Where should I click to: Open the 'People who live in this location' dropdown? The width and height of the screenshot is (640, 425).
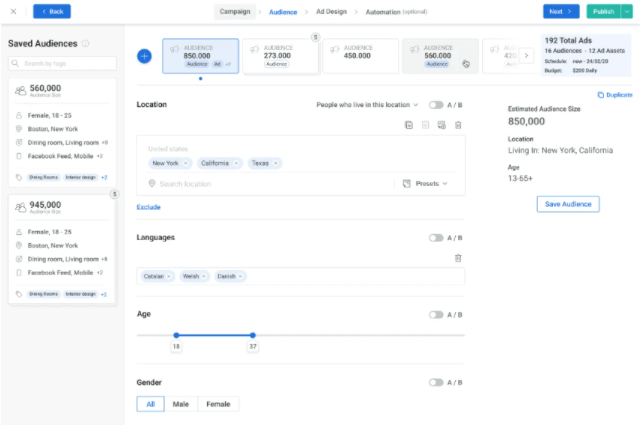(x=367, y=105)
